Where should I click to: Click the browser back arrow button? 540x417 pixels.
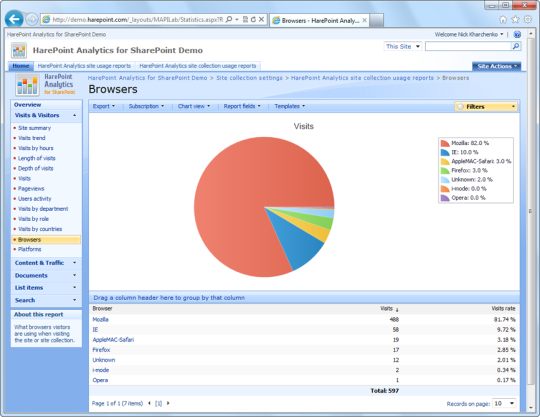pyautogui.click(x=14, y=19)
